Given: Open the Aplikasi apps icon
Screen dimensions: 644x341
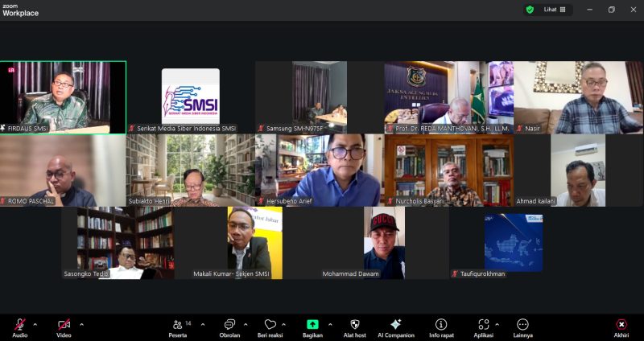Looking at the screenshot, I should [x=483, y=325].
